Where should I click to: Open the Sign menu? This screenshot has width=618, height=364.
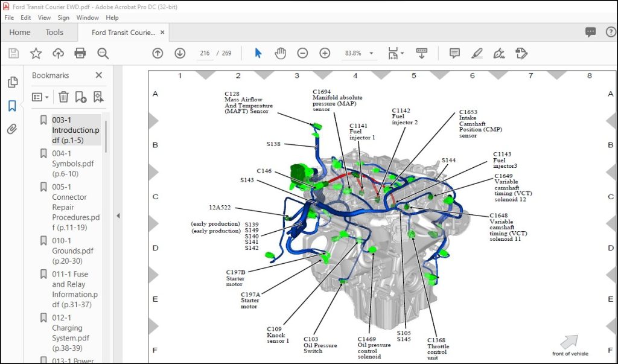tap(63, 18)
